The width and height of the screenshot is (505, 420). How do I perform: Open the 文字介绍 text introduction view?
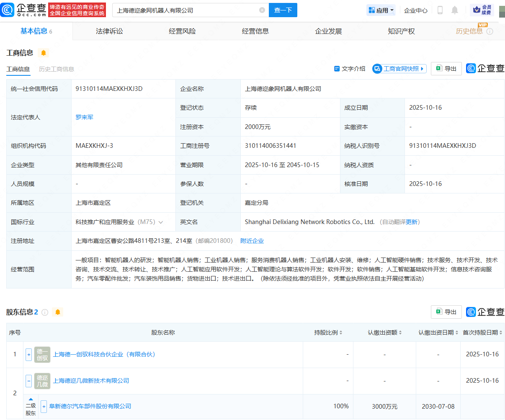coord(350,69)
